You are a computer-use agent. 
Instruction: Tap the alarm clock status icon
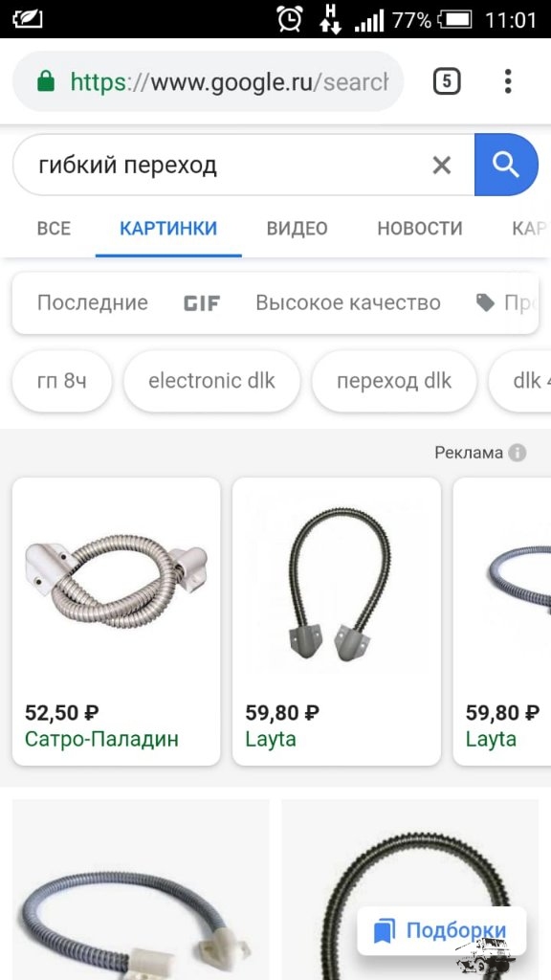(x=291, y=19)
